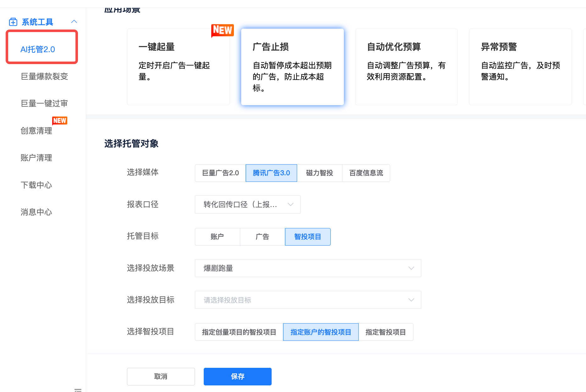Collapse the 系统工具 menu chevron

74,22
